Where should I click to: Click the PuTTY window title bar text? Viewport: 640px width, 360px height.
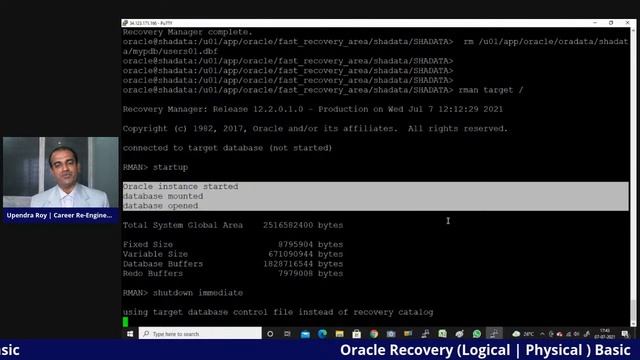tap(151, 23)
